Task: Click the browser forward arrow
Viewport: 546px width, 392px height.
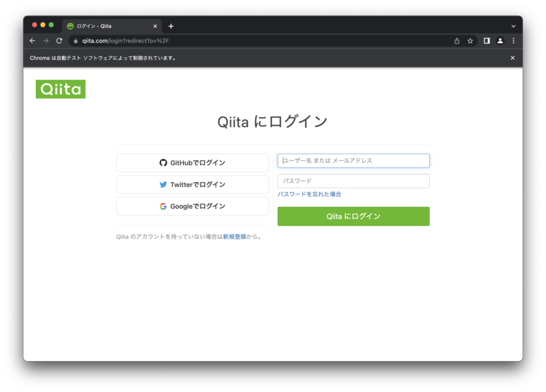Action: point(46,40)
